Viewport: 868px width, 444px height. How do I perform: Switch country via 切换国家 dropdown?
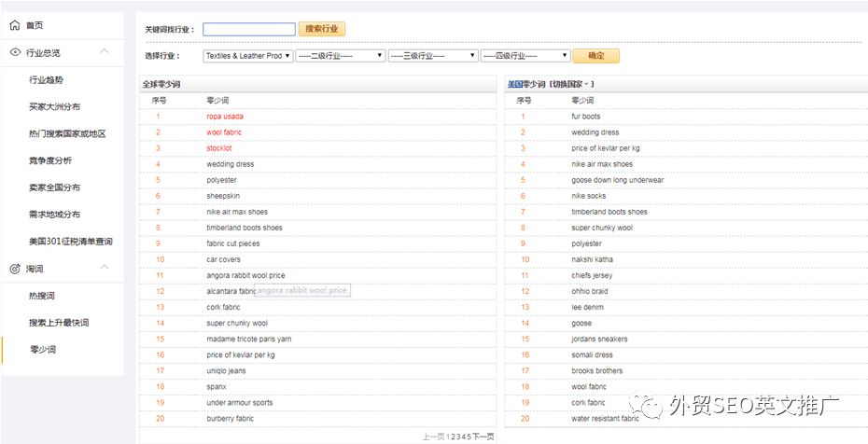tap(570, 84)
